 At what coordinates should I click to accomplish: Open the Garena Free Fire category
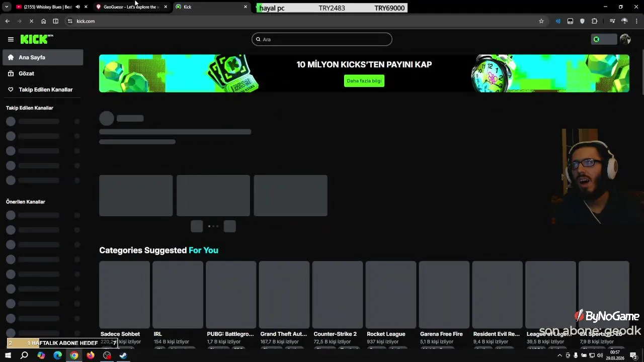441,334
